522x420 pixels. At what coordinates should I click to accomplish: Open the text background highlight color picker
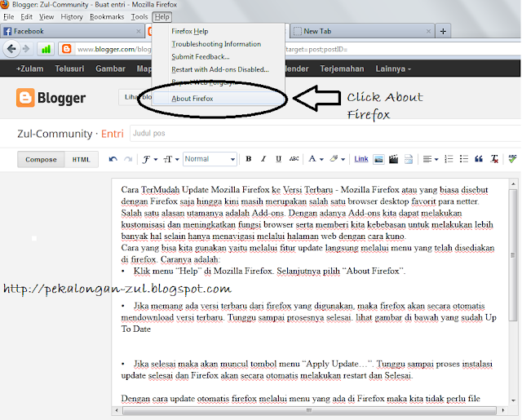pos(337,159)
